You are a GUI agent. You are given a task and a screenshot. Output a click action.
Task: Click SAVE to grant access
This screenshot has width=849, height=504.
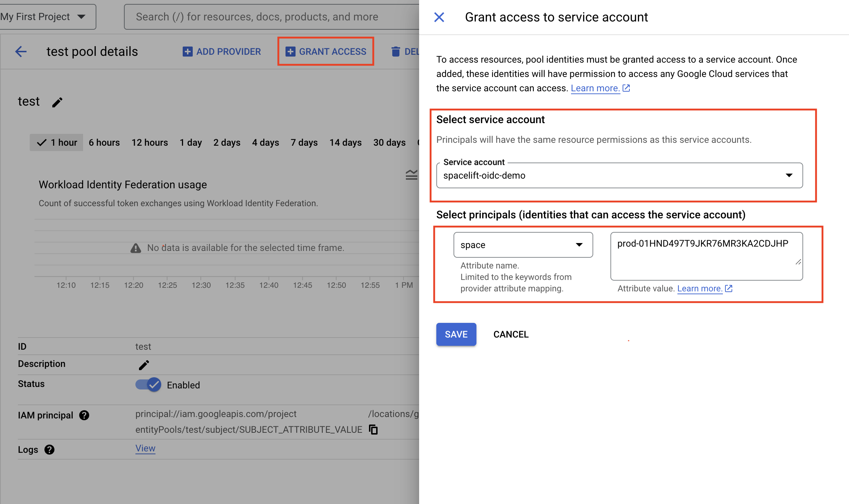tap(456, 334)
